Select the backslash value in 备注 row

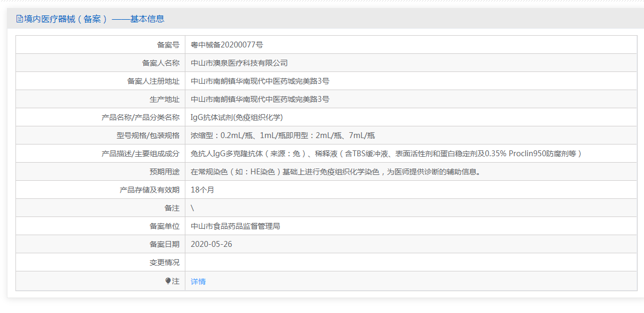tap(192, 208)
